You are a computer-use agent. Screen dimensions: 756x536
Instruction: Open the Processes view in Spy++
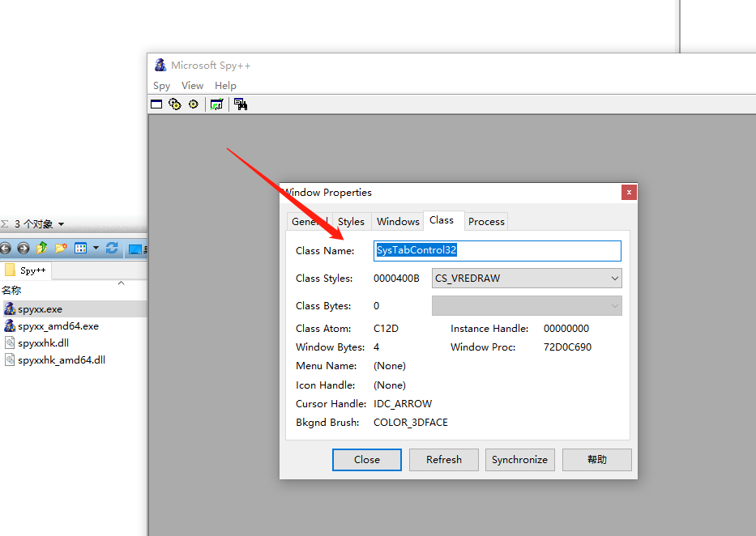[174, 104]
